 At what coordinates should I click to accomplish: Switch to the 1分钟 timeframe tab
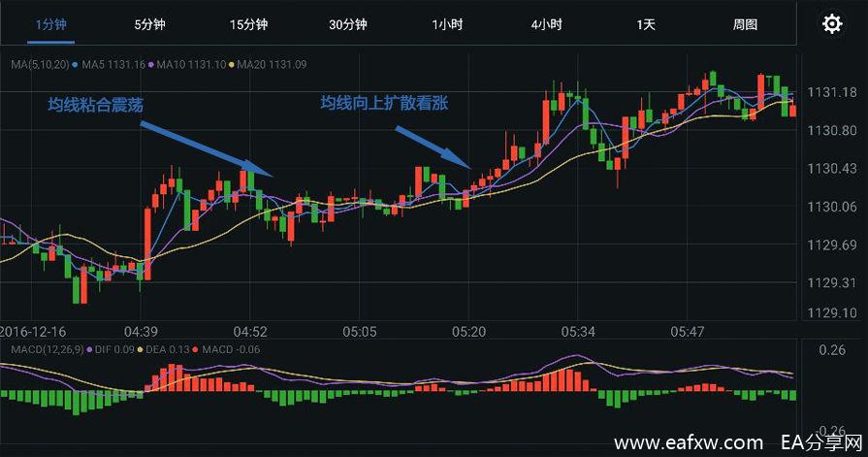click(51, 24)
